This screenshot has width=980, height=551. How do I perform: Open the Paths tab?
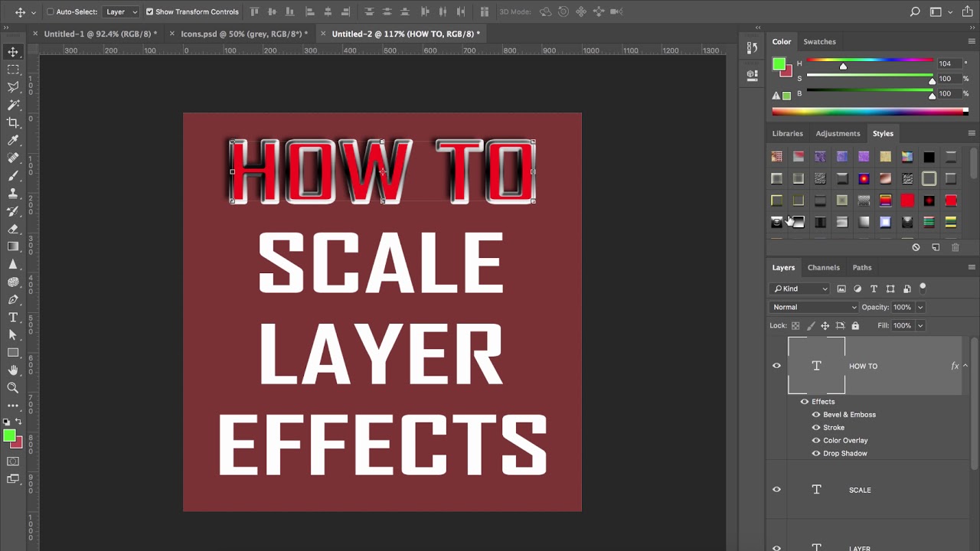[x=862, y=267]
